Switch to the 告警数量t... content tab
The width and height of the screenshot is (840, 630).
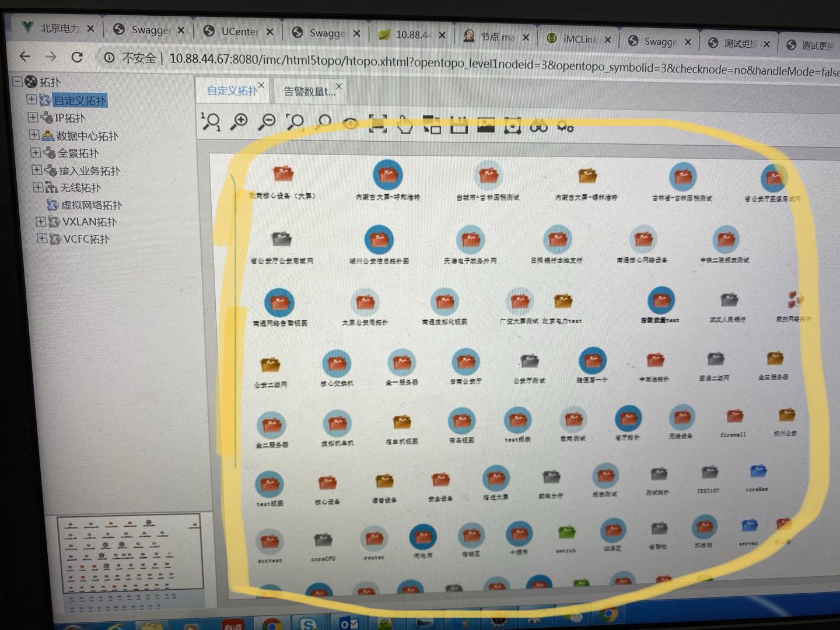(309, 91)
